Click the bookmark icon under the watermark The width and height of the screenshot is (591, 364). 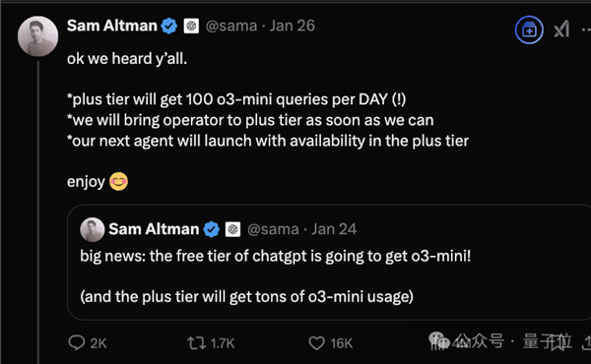pyautogui.click(x=558, y=342)
